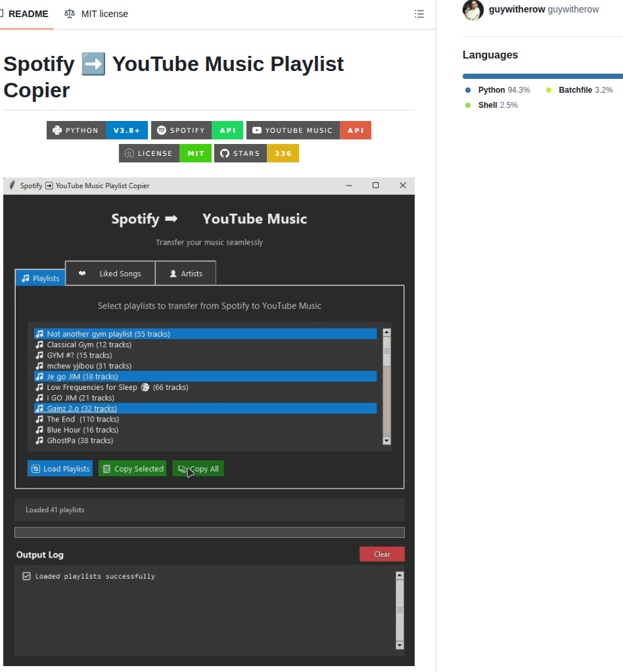Click music note icon beside The End
Screen dimensions: 623x672
point(39,419)
